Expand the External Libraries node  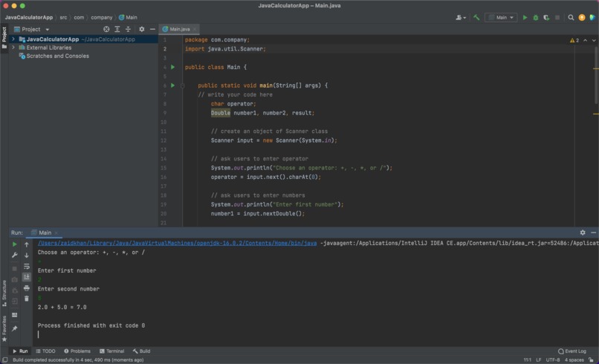pyautogui.click(x=13, y=48)
